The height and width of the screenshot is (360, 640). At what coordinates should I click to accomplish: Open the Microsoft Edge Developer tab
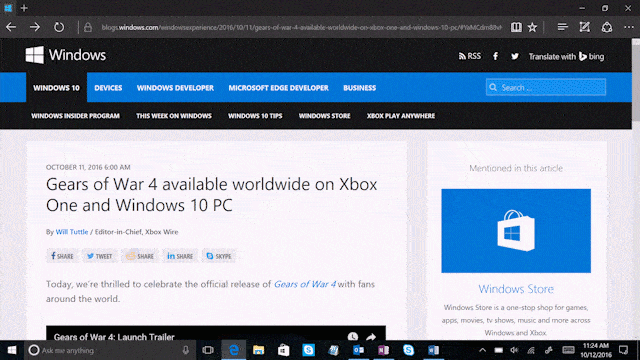[x=278, y=88]
